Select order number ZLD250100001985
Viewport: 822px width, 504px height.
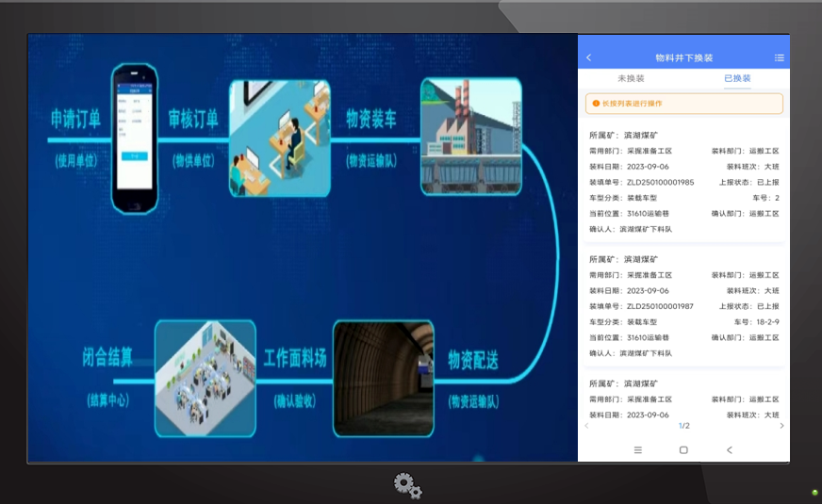(x=660, y=183)
